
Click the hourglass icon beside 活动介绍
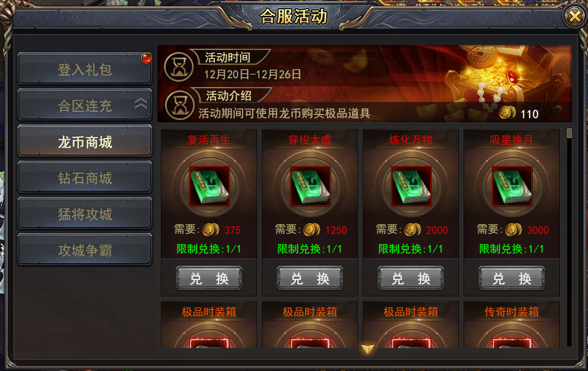click(x=179, y=105)
